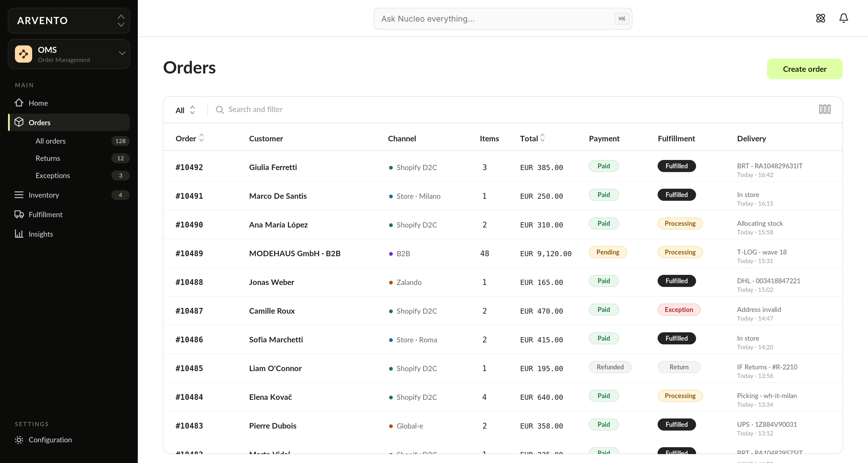Open order #10489

[x=189, y=253]
